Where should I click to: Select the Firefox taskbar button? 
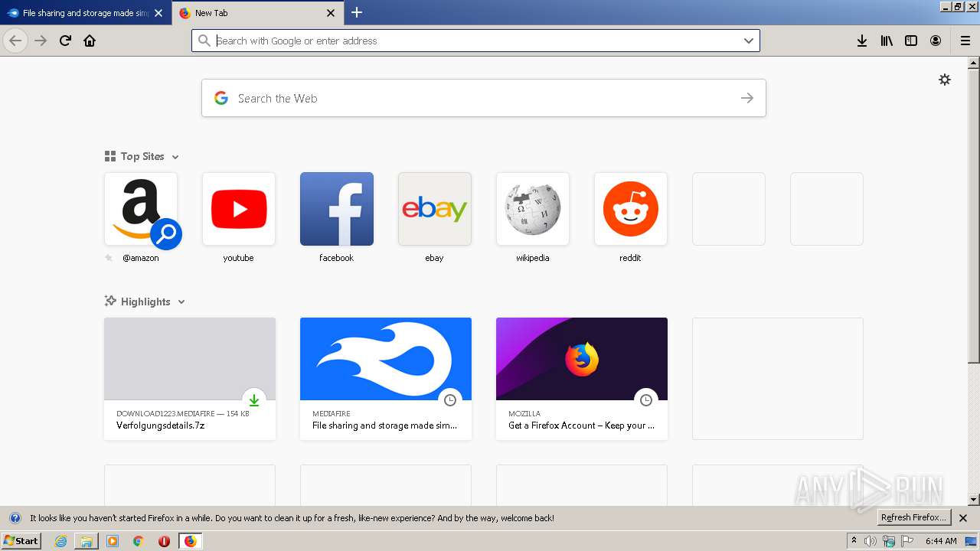coord(190,541)
